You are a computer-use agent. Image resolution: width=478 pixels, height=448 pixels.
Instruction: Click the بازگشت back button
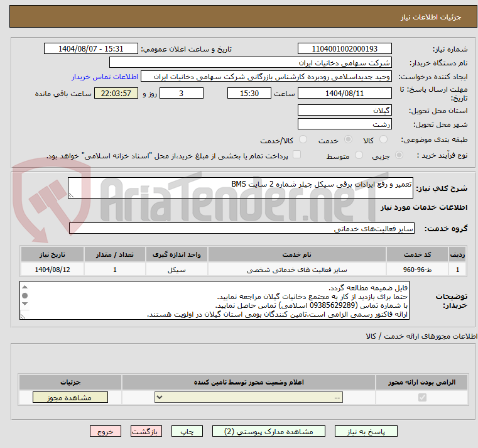pos(146,431)
